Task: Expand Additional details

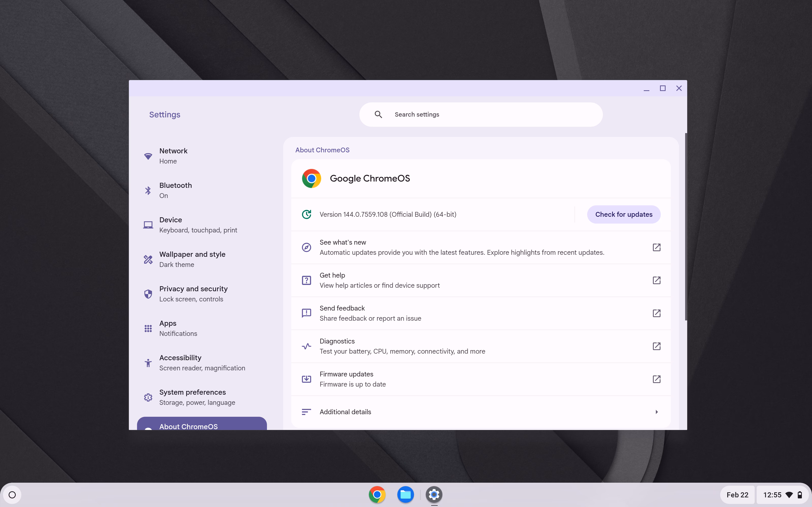Action: (346, 411)
